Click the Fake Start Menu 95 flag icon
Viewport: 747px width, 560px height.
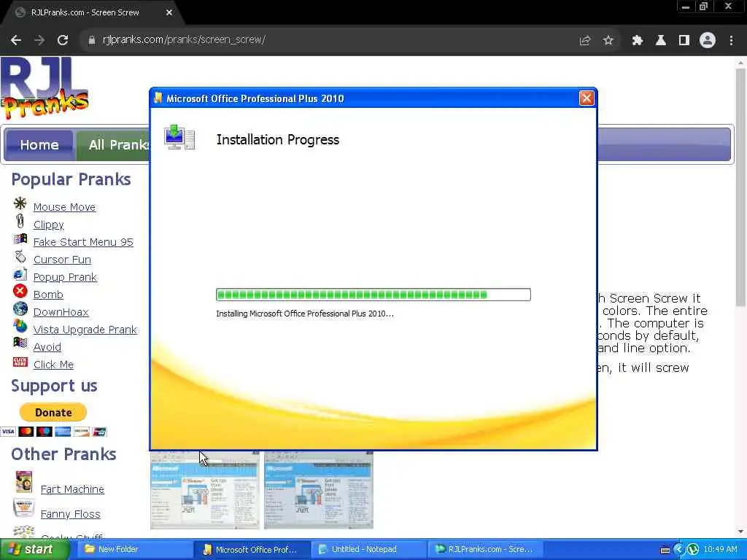click(20, 238)
